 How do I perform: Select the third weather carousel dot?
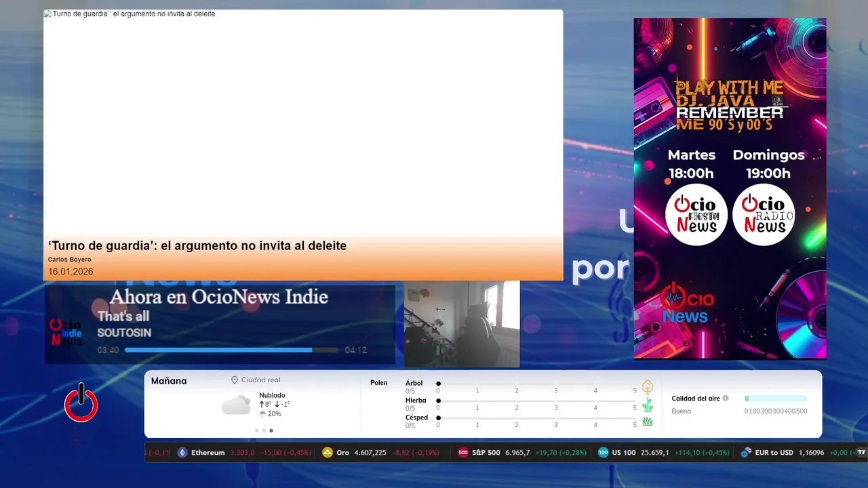pyautogui.click(x=271, y=430)
